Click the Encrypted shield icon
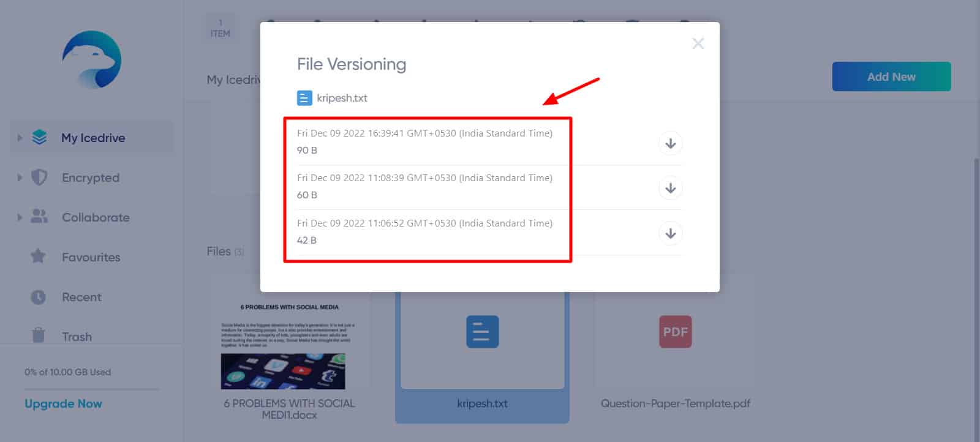The height and width of the screenshot is (442, 980). point(39,178)
